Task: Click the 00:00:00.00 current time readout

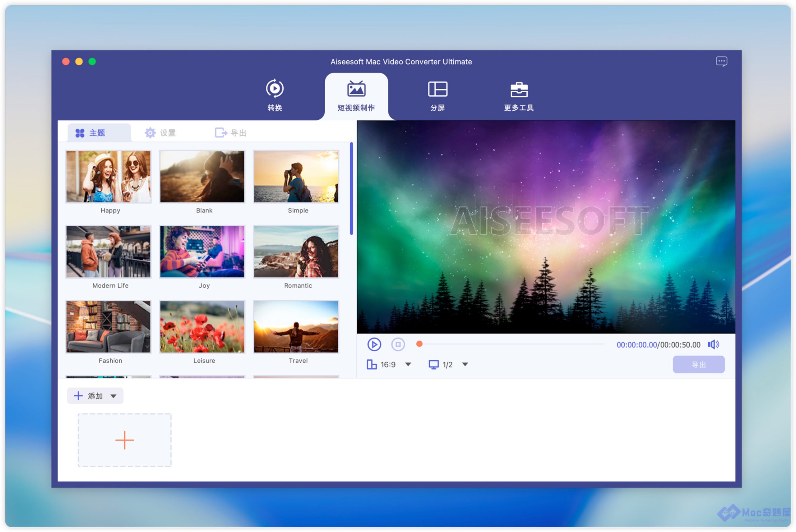Action: tap(636, 345)
